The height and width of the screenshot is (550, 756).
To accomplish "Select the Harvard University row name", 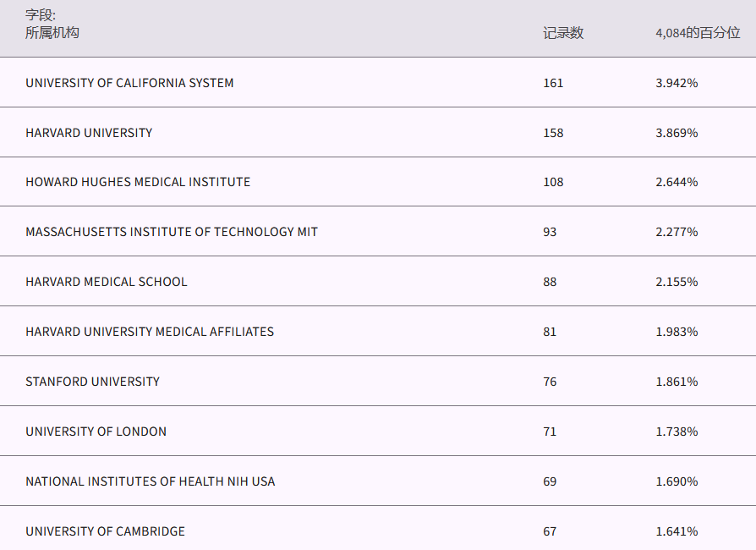I will pyautogui.click(x=89, y=133).
